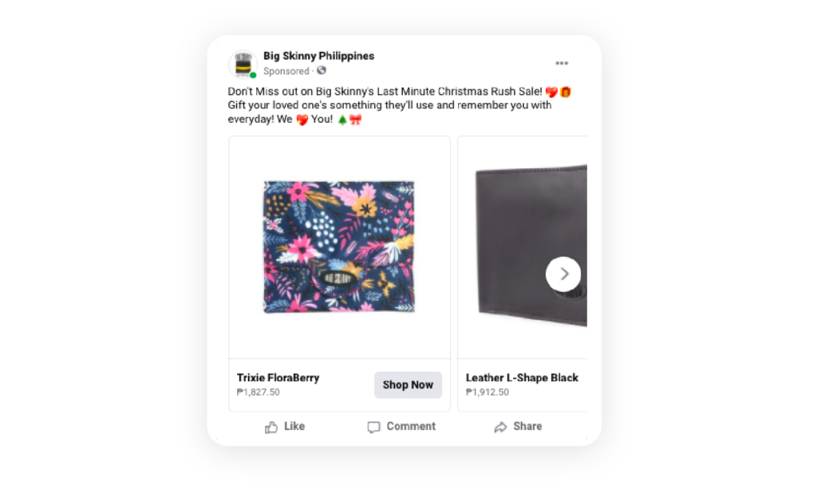The height and width of the screenshot is (504, 817).
Task: Click the ₱1,827.50 price text
Action: (x=258, y=392)
